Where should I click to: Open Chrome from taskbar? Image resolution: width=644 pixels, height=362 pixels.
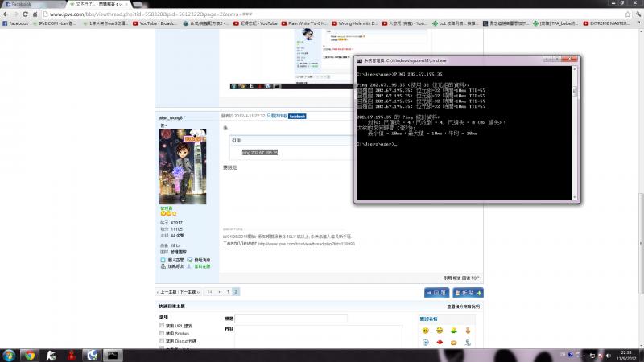[x=30, y=356]
